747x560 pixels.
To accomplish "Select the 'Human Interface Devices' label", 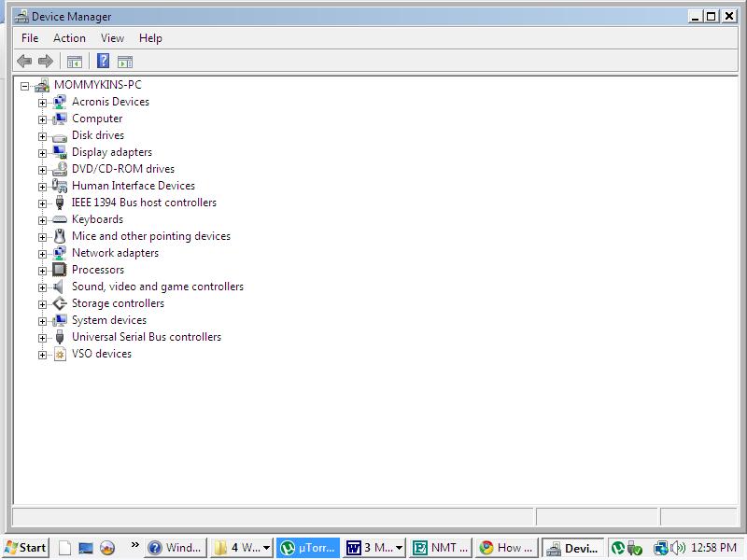I will pos(134,186).
